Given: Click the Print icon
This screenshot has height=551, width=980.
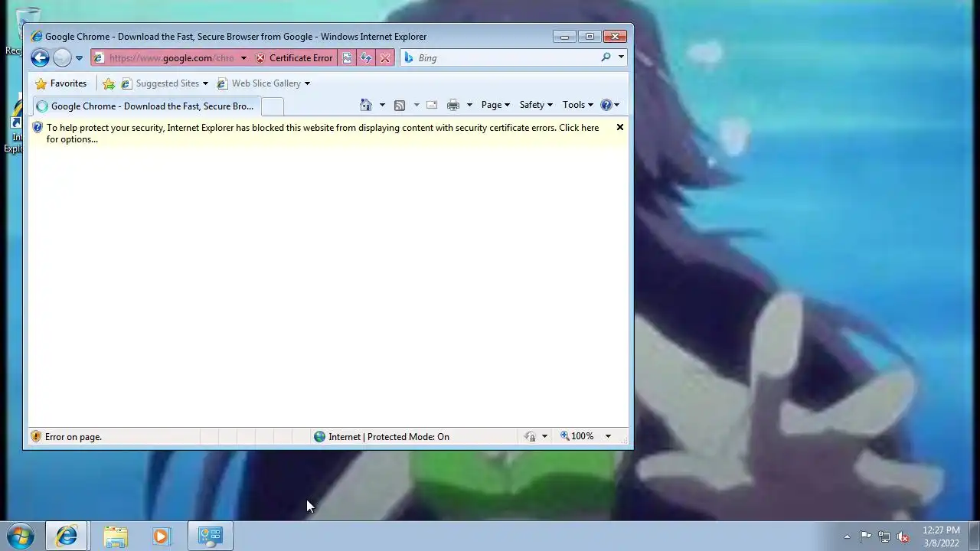Looking at the screenshot, I should [x=453, y=105].
